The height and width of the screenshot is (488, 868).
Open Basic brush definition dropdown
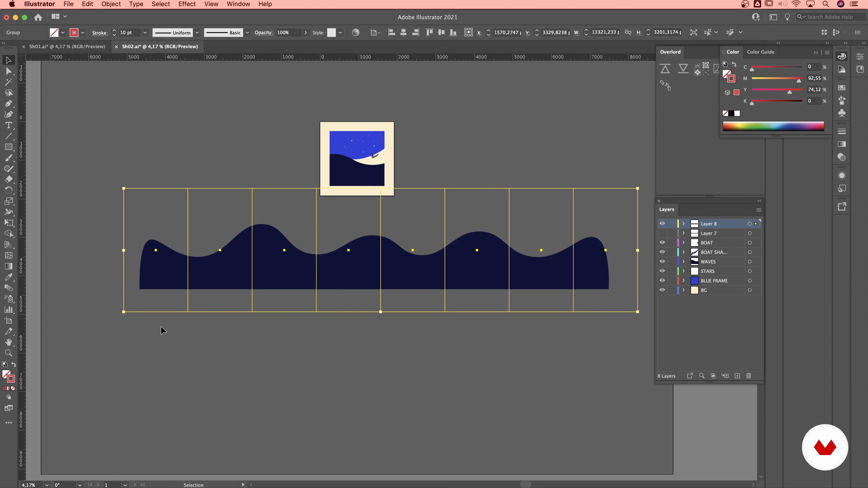point(247,33)
